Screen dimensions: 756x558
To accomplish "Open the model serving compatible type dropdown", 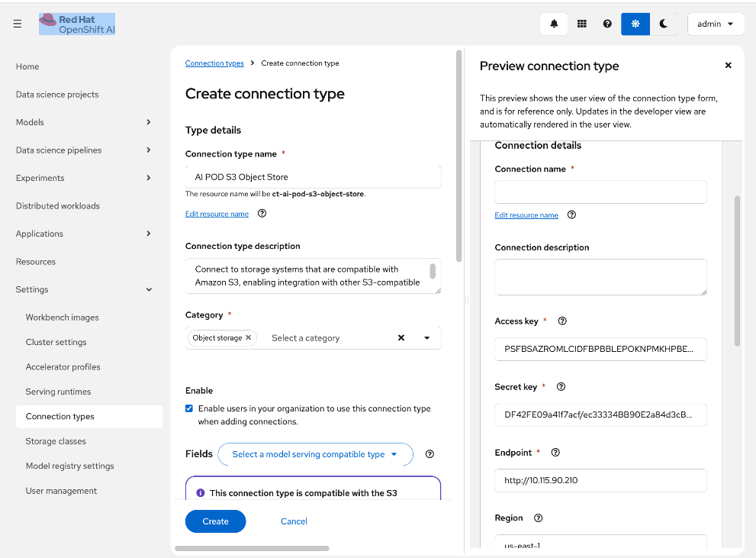I will point(315,453).
